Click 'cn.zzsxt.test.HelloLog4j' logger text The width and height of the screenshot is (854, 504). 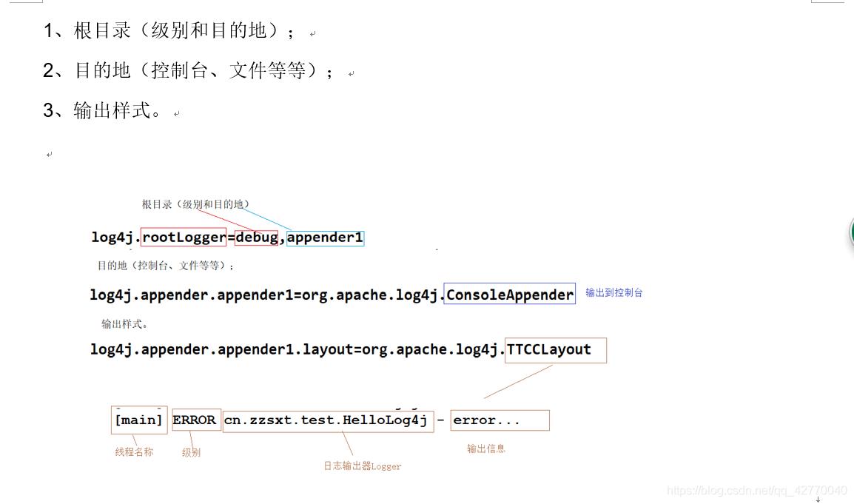point(326,420)
